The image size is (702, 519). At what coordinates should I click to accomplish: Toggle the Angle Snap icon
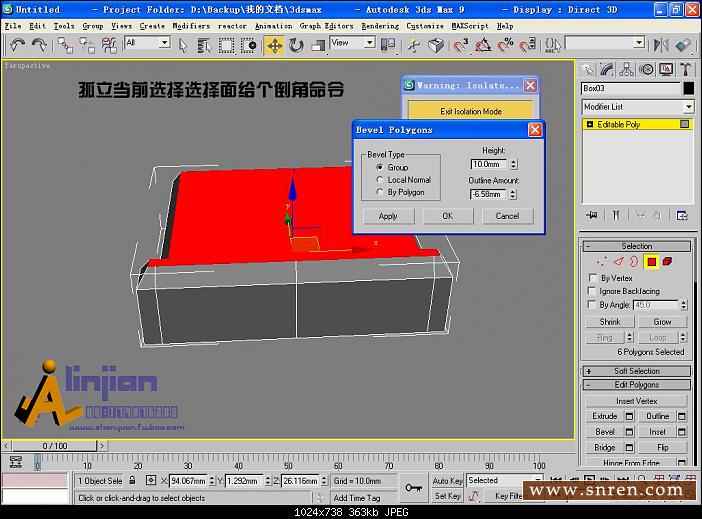click(483, 45)
